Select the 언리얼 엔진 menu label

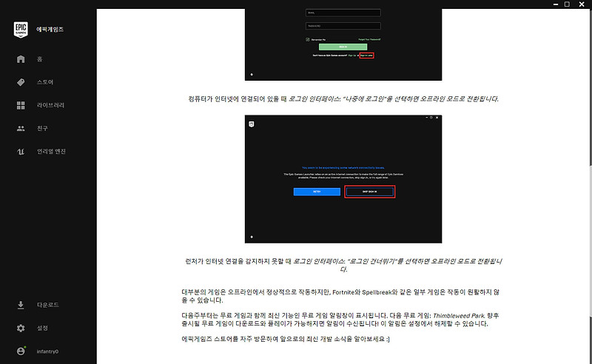(x=51, y=152)
